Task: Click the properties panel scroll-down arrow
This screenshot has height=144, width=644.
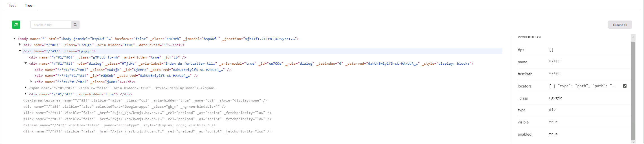Action: (x=633, y=142)
